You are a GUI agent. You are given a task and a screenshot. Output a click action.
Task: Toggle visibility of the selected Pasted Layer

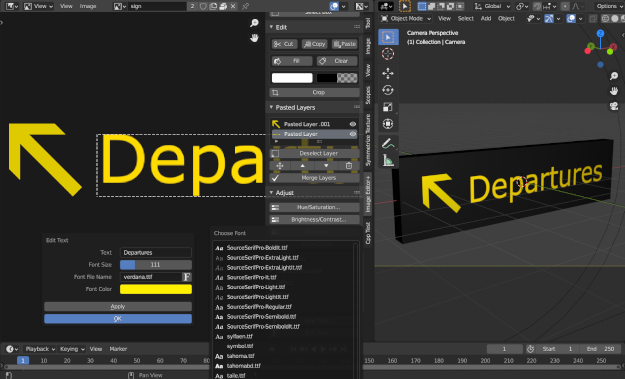353,134
